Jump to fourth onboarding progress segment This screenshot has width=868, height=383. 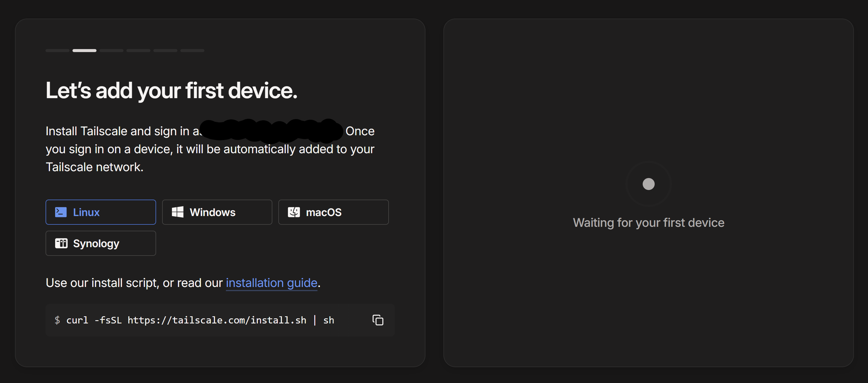tap(138, 51)
